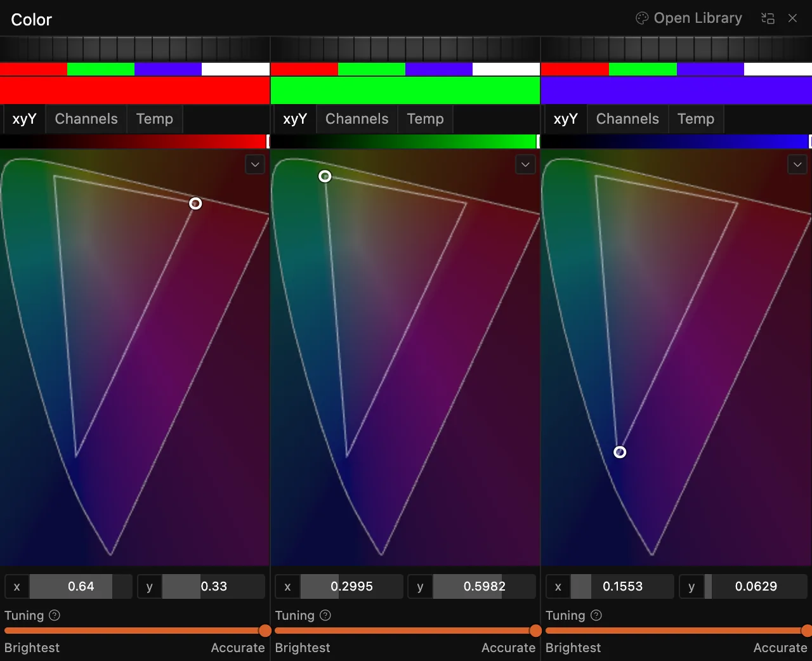Image resolution: width=812 pixels, height=661 pixels.
Task: Click Tuning help icon in red panel
Action: click(55, 615)
